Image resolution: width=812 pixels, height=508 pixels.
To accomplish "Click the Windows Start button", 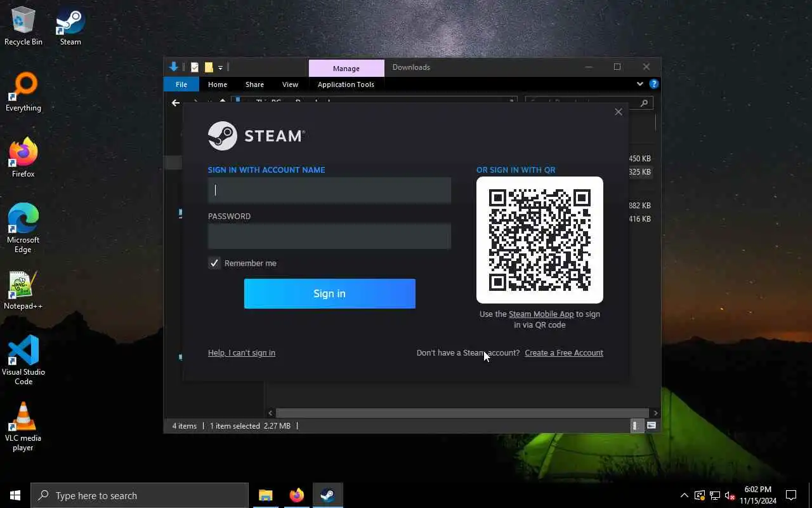I will pos(15,495).
